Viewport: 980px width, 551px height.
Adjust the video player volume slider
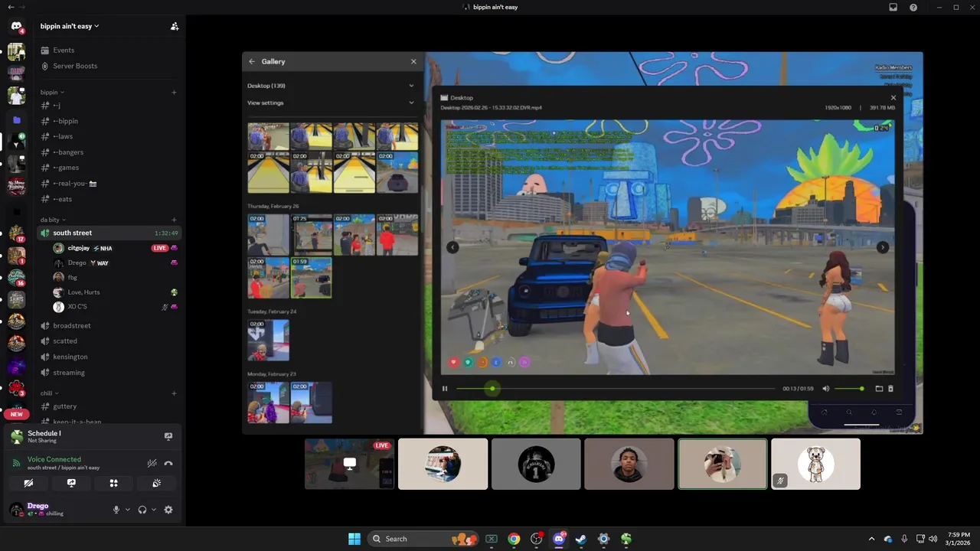[x=849, y=389]
